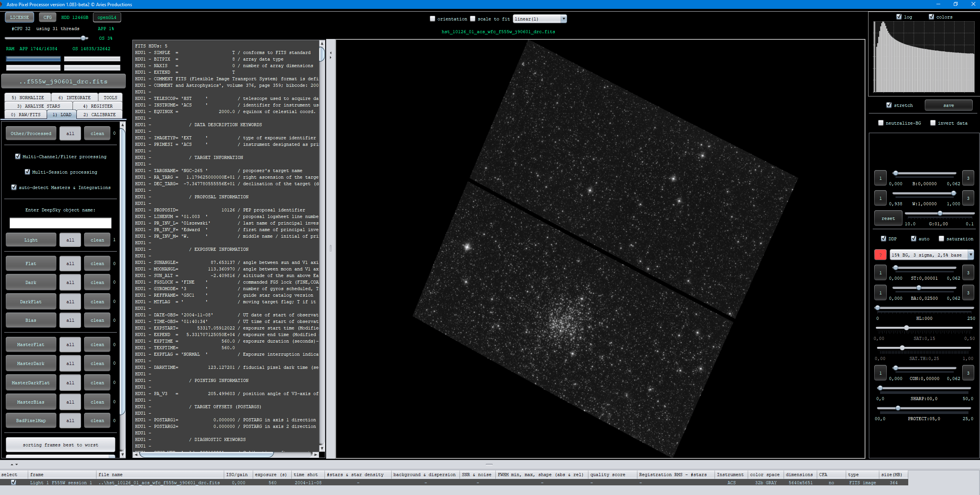Click the ..f555w_j90601_drc.fits file button
The image size is (980, 495).
point(63,81)
